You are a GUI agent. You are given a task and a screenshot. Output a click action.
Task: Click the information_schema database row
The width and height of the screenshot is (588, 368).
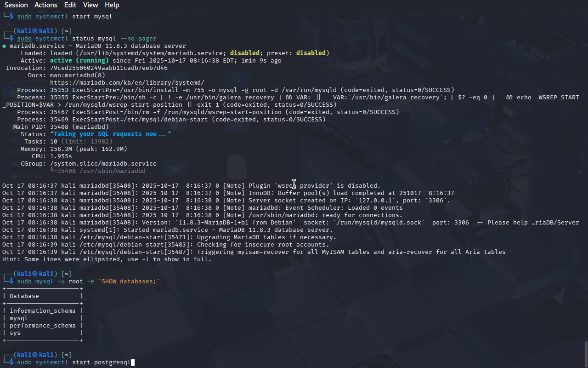(42, 311)
